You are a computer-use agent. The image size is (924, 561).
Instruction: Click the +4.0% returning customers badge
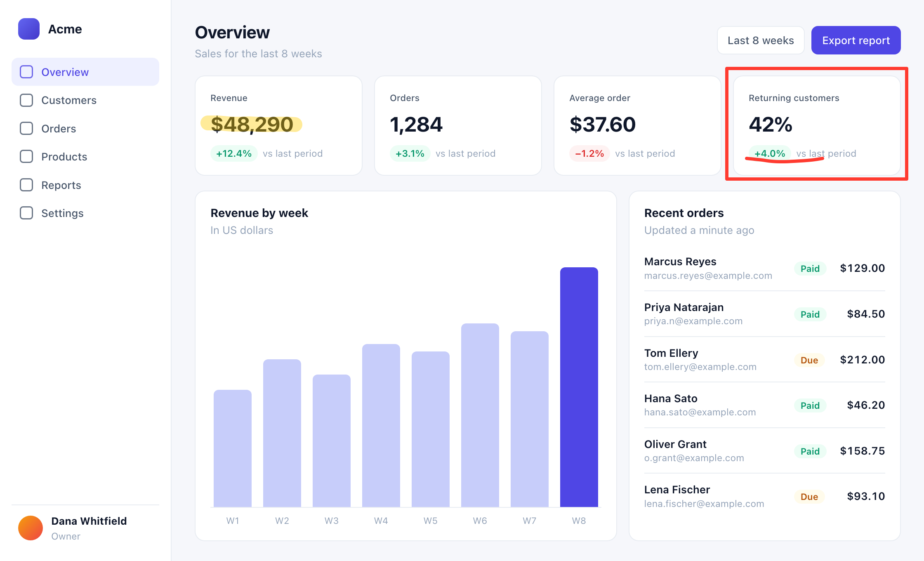click(770, 153)
